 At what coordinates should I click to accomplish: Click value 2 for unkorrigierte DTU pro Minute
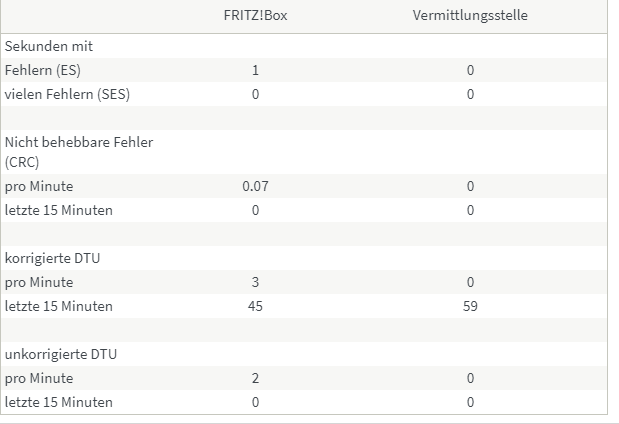(x=255, y=378)
